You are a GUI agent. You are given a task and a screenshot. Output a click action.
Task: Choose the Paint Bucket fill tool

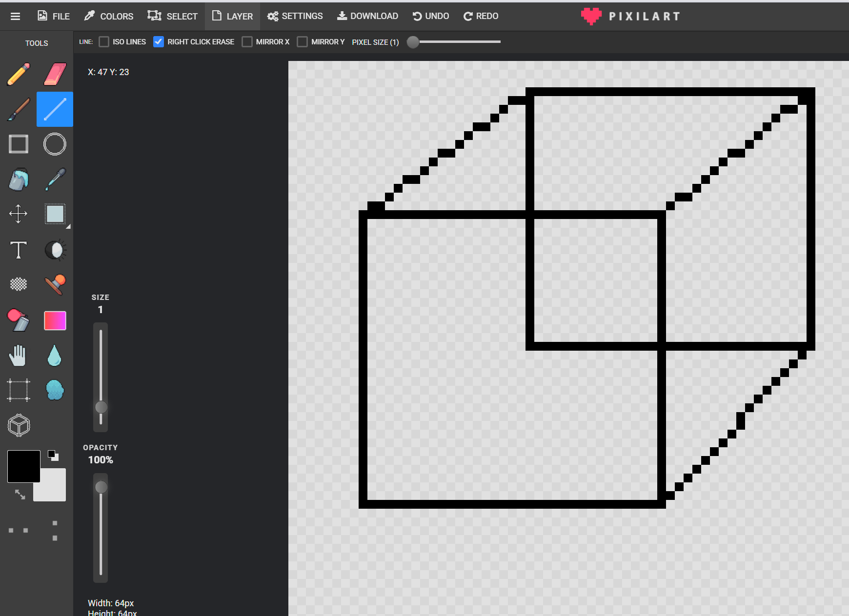[19, 179]
